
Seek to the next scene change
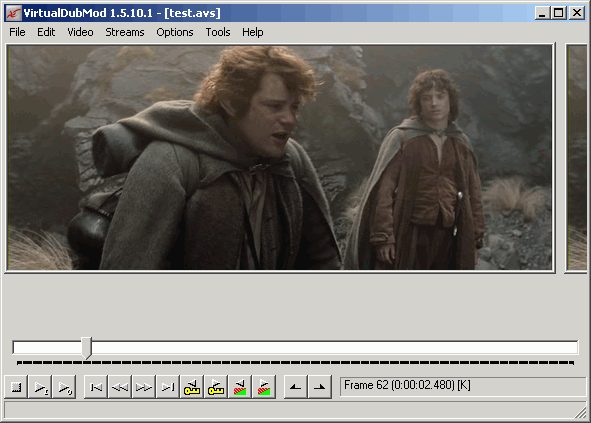tap(264, 387)
